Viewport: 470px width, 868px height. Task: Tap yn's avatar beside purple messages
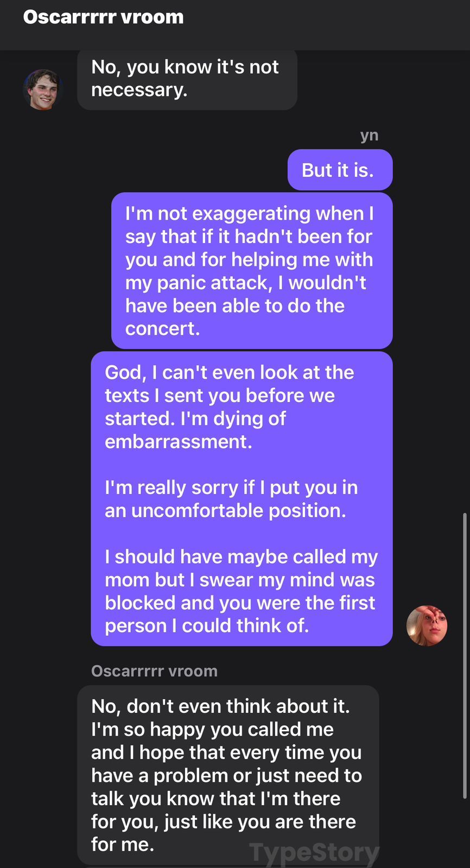pos(427,626)
